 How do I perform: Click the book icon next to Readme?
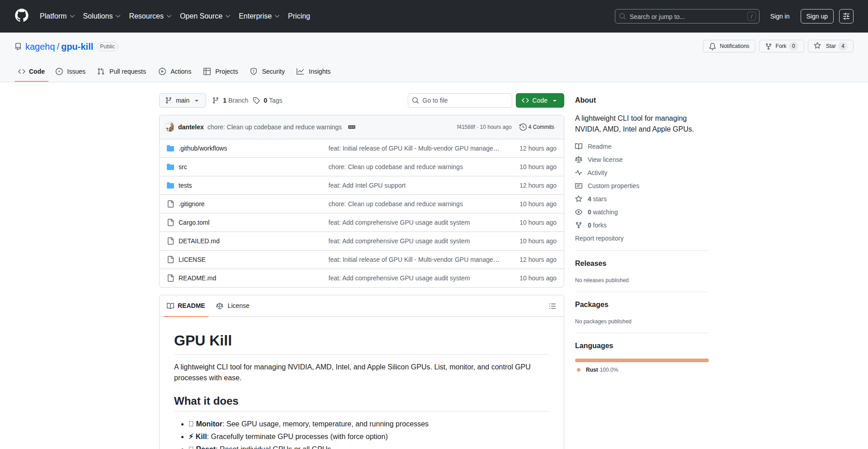(x=579, y=147)
